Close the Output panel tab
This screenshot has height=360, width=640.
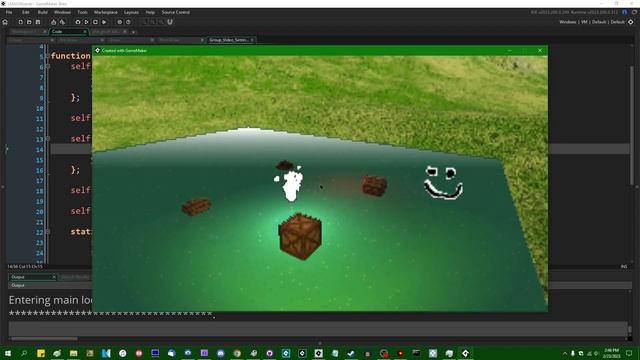[x=54, y=277]
